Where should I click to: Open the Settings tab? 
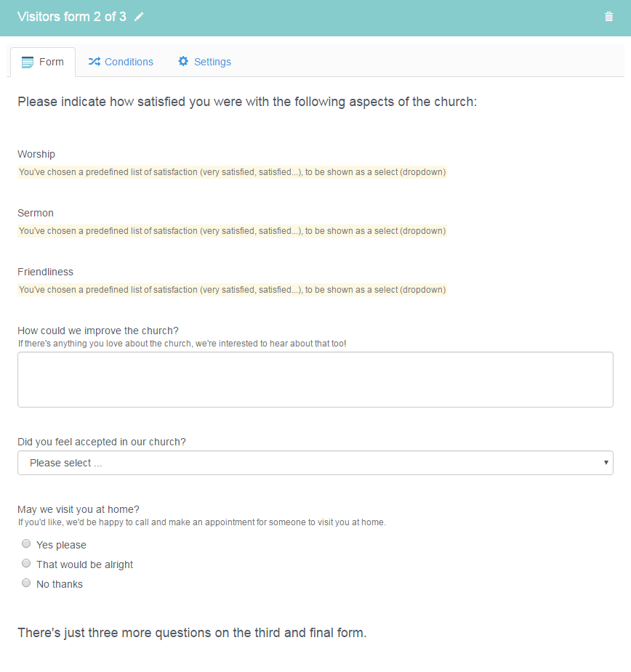(204, 62)
